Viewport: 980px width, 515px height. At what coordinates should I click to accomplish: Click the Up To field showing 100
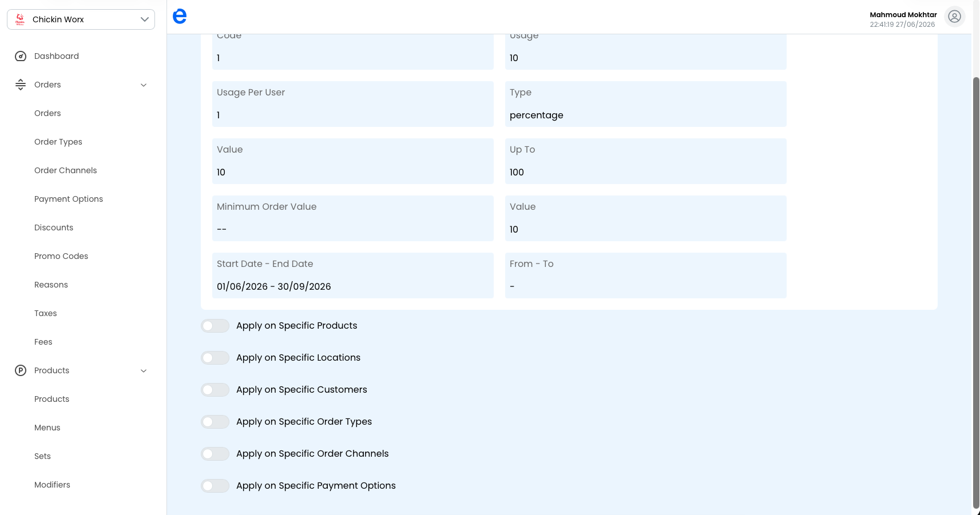click(x=646, y=161)
